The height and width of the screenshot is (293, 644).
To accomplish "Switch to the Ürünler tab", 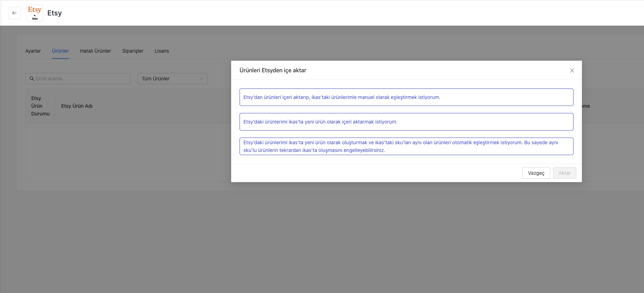I will click(60, 51).
